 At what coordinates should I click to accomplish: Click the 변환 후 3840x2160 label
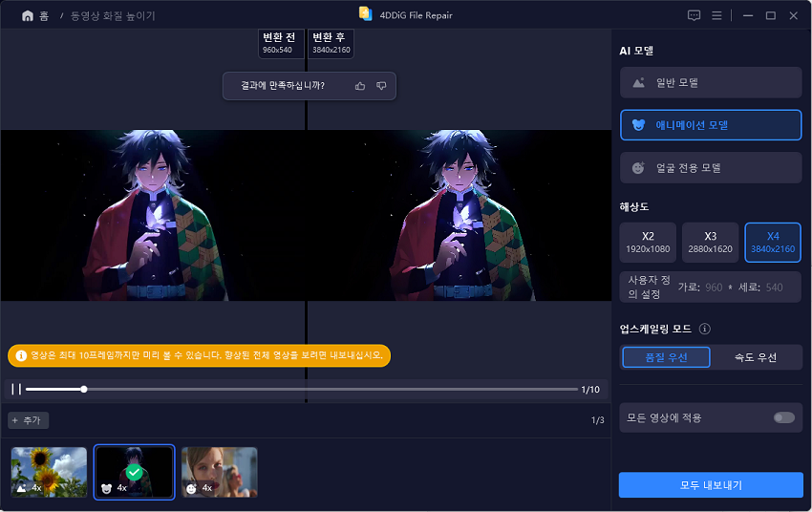[331, 43]
